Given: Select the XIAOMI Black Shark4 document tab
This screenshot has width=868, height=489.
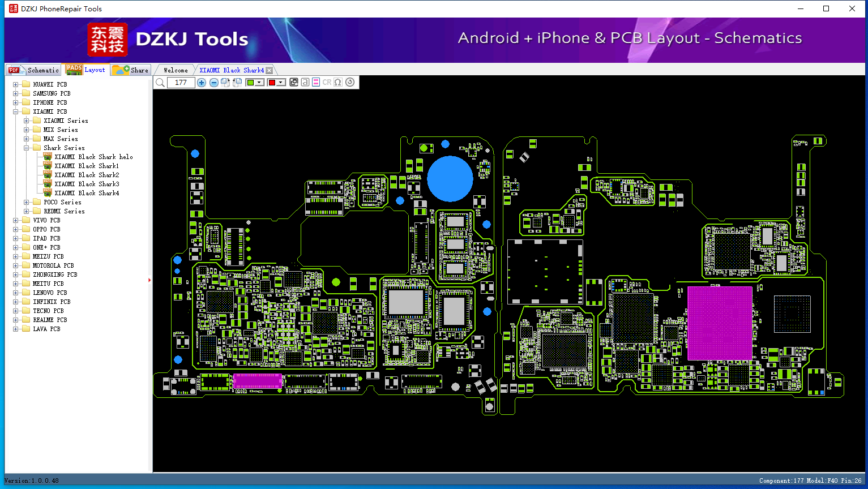Looking at the screenshot, I should [232, 70].
